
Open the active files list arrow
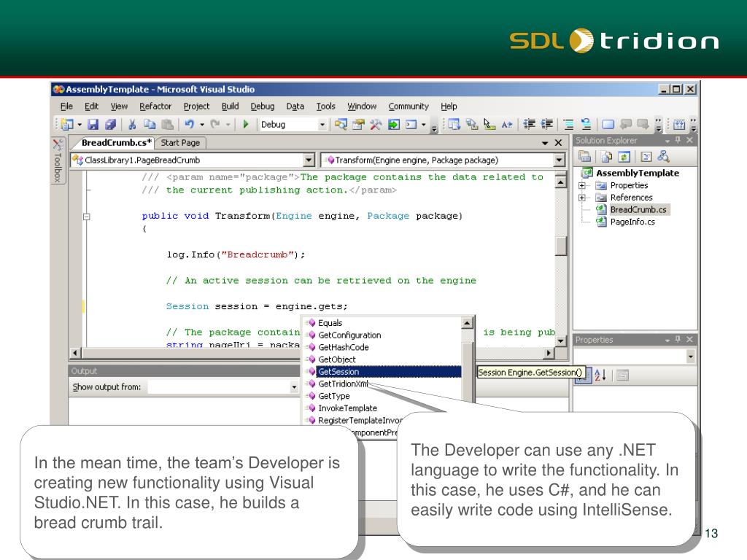[x=545, y=143]
